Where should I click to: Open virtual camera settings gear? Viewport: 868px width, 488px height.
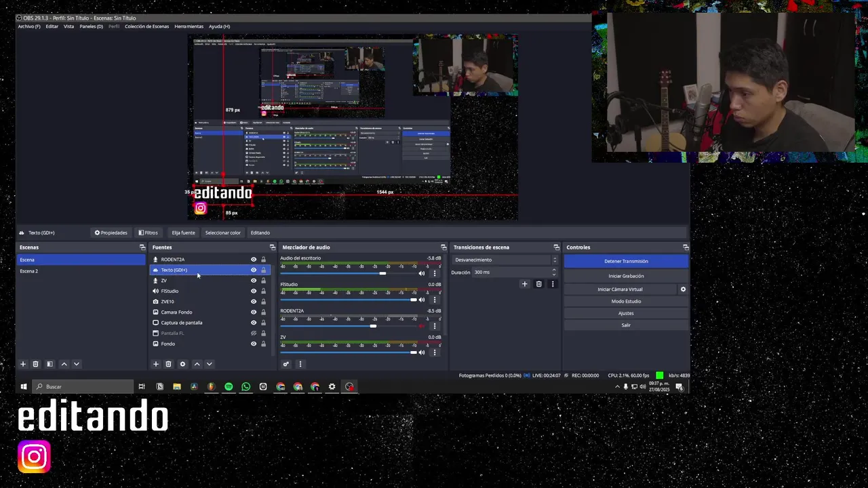(683, 289)
